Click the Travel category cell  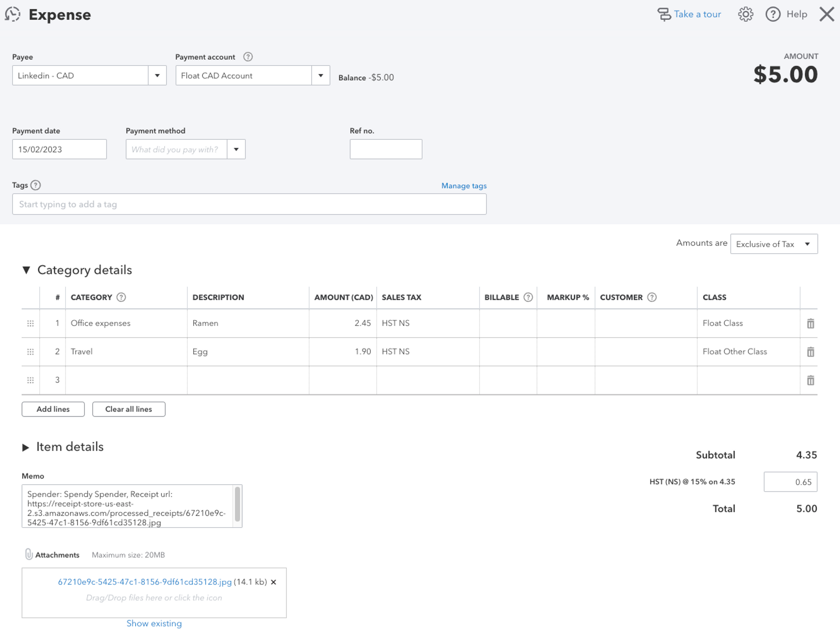click(126, 352)
